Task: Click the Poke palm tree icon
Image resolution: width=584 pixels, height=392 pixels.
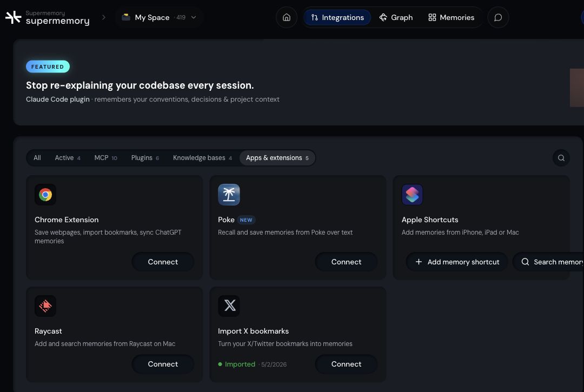Action: [229, 195]
